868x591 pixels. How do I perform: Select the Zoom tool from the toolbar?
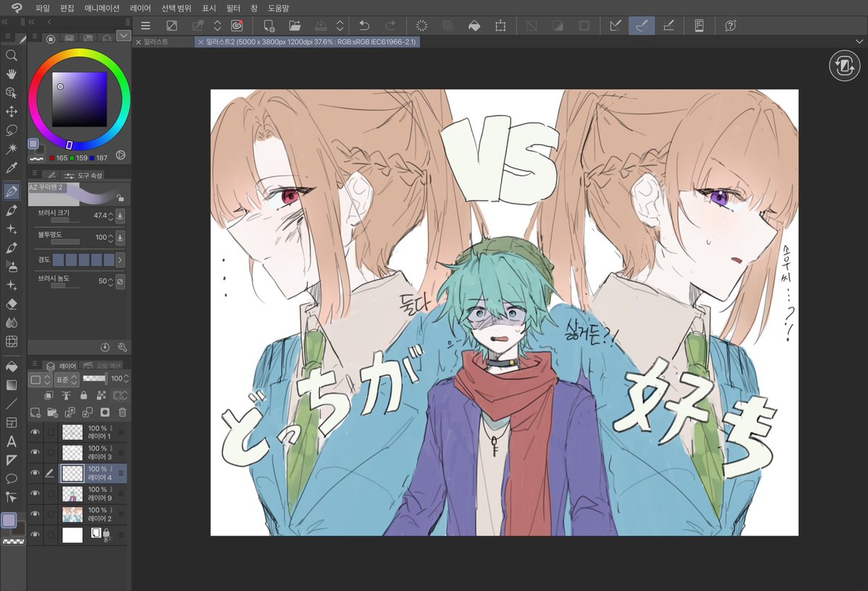[11, 55]
